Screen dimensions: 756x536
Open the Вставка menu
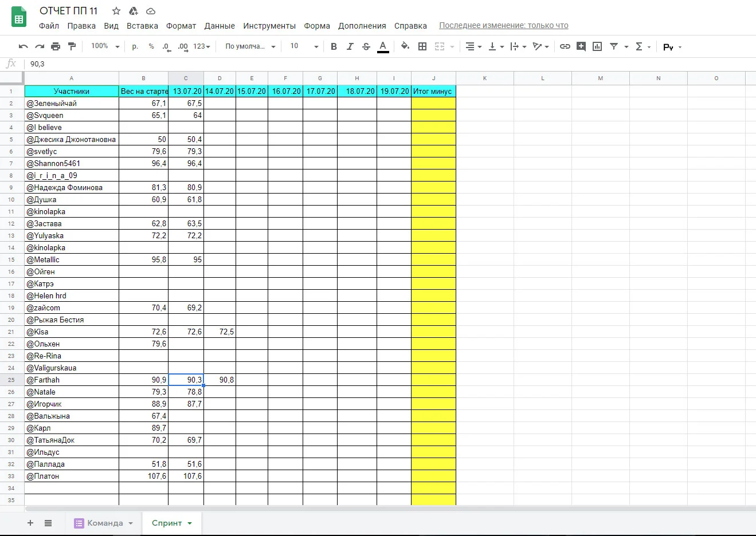pos(142,26)
